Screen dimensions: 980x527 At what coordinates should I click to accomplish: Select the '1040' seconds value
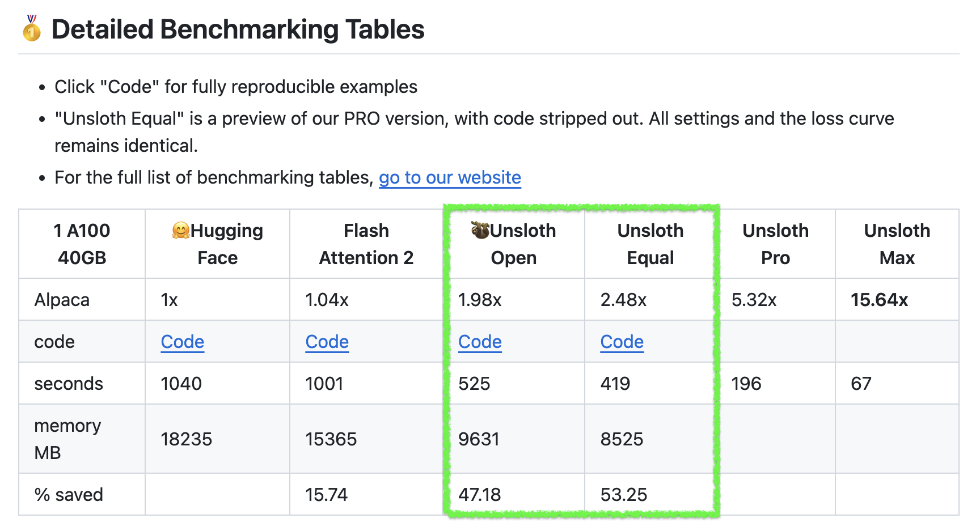pyautogui.click(x=181, y=384)
